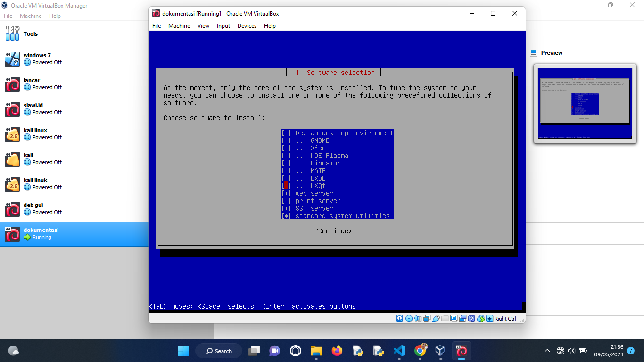Open the clock and date in taskbar

point(609,351)
